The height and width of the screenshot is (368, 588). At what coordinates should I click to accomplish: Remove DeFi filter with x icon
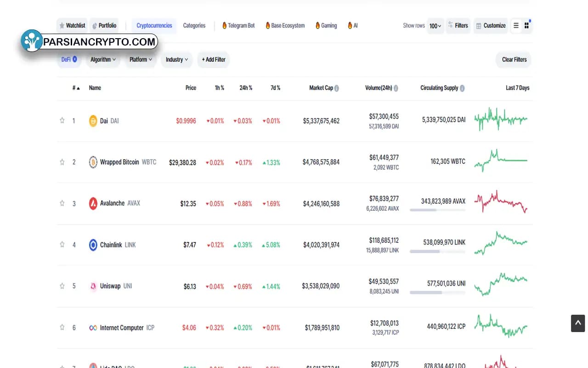75,59
